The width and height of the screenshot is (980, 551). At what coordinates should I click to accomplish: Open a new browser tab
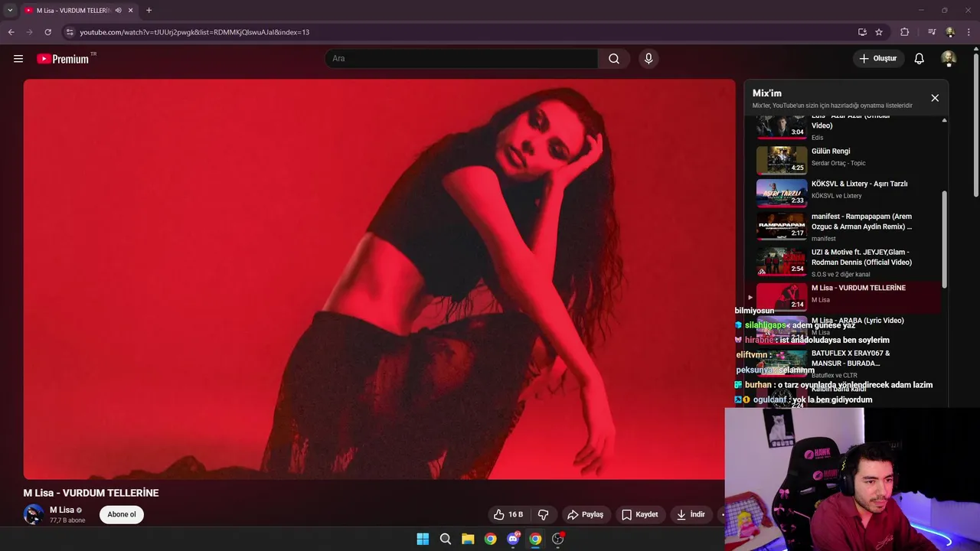149,11
